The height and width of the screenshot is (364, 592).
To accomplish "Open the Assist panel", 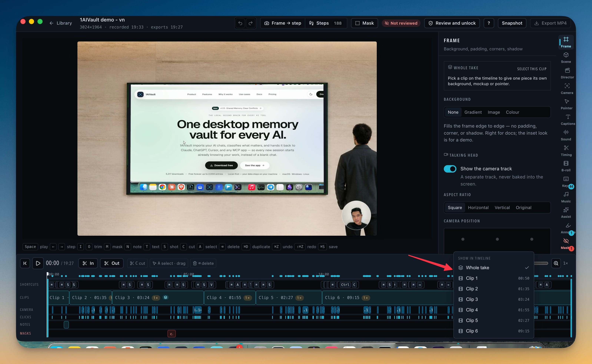I will coord(566,213).
